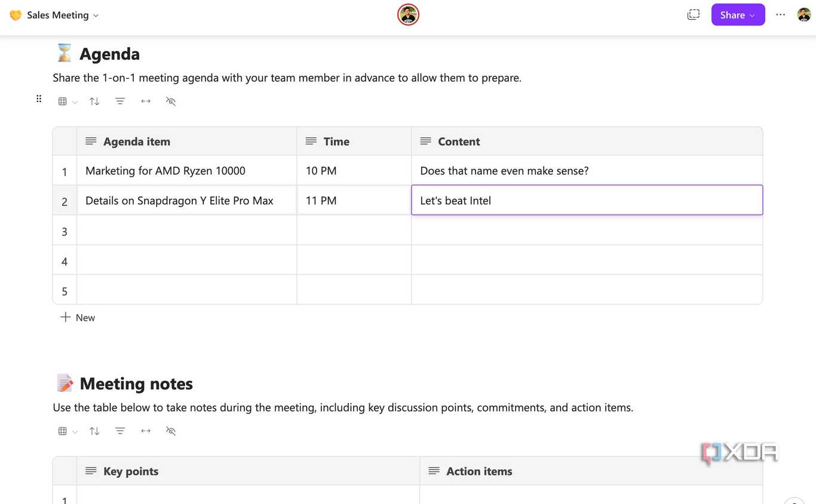Click the Key points column header
This screenshot has width=816, height=504.
[x=248, y=471]
